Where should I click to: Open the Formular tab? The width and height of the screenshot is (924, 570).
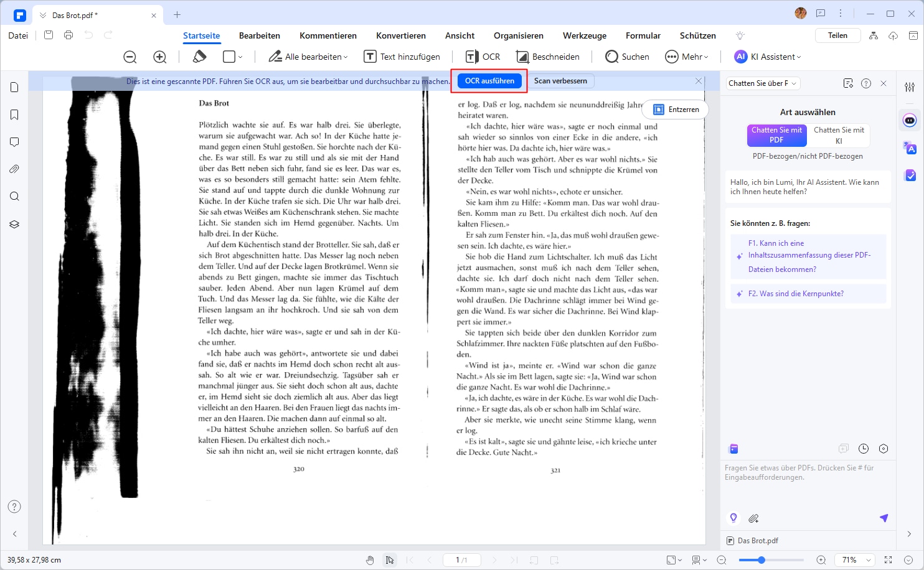pos(643,35)
